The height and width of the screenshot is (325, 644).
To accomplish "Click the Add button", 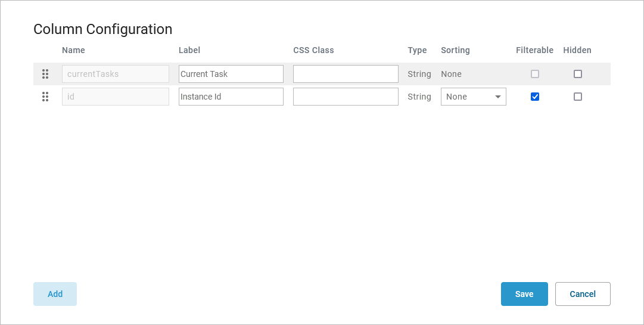I will coord(55,294).
